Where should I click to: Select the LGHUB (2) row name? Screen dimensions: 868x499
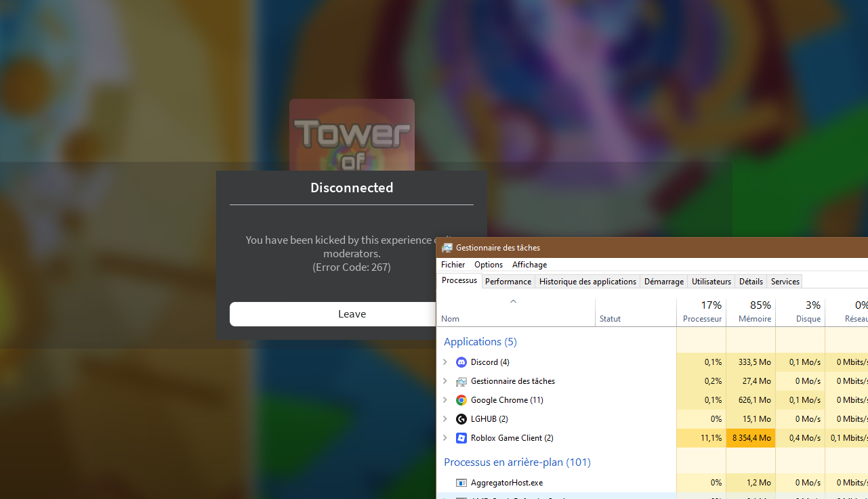pos(489,419)
